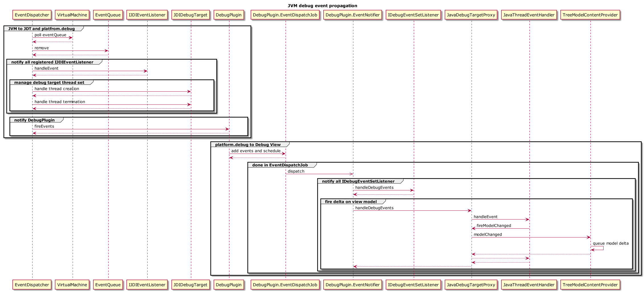Click the 'remove' message label
644x292 pixels.
point(42,48)
